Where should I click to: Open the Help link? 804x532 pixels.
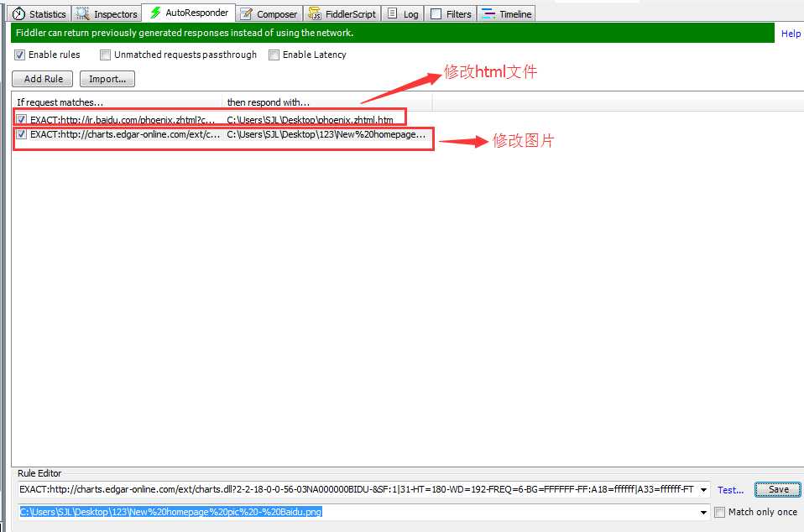(791, 34)
